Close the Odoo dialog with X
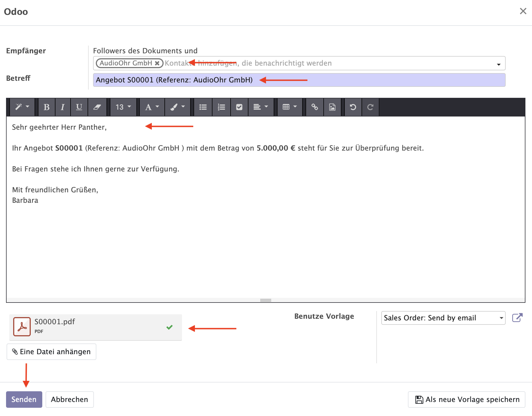Screen dimensions: 532x416 (523, 11)
